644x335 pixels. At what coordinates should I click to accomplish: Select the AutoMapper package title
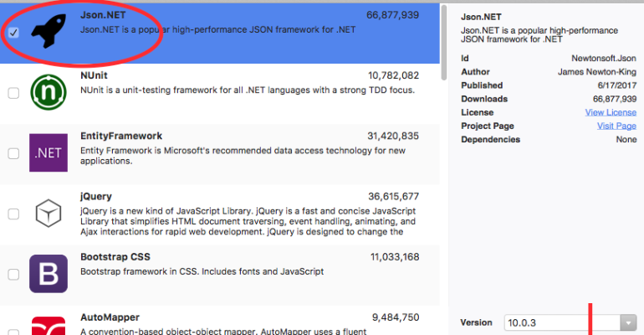(x=110, y=317)
